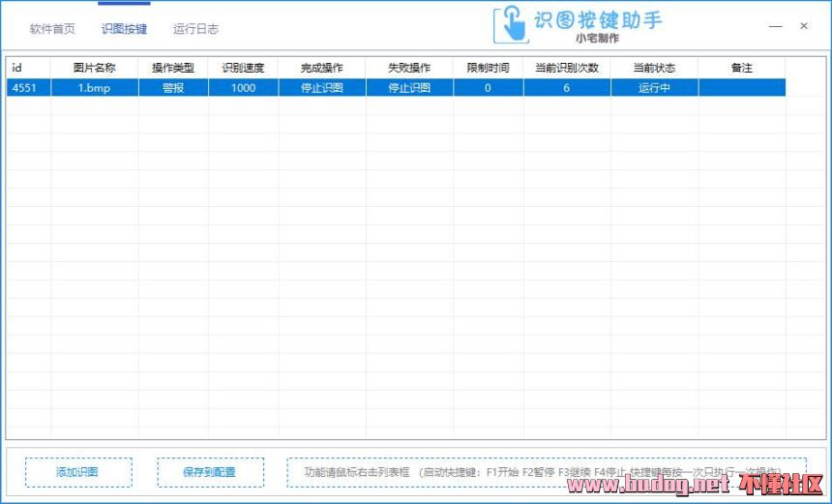The width and height of the screenshot is (832, 504).
Task: Click the 完成操作 column header
Action: point(321,69)
